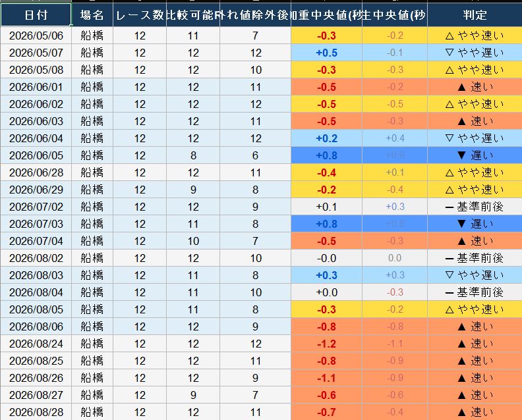Screen dimensions: 522x420
Task: Select the -1.1 bold value in 2026/08/26 row
Action: (326, 378)
